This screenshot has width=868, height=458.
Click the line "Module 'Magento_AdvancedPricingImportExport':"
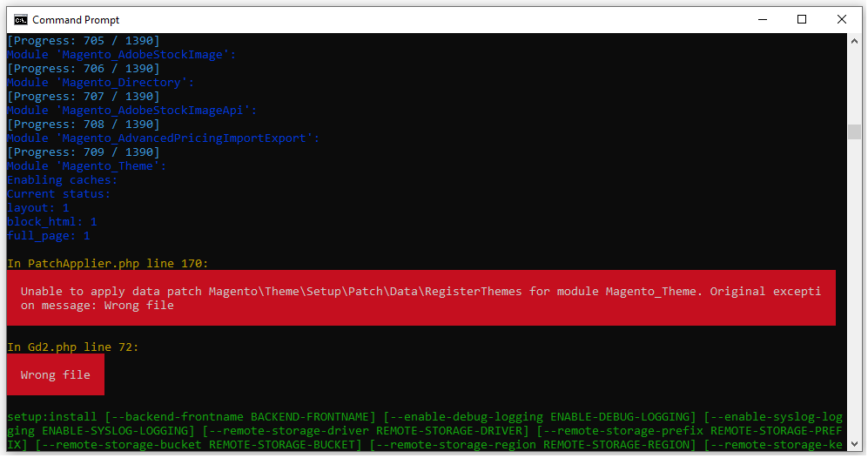[164, 138]
